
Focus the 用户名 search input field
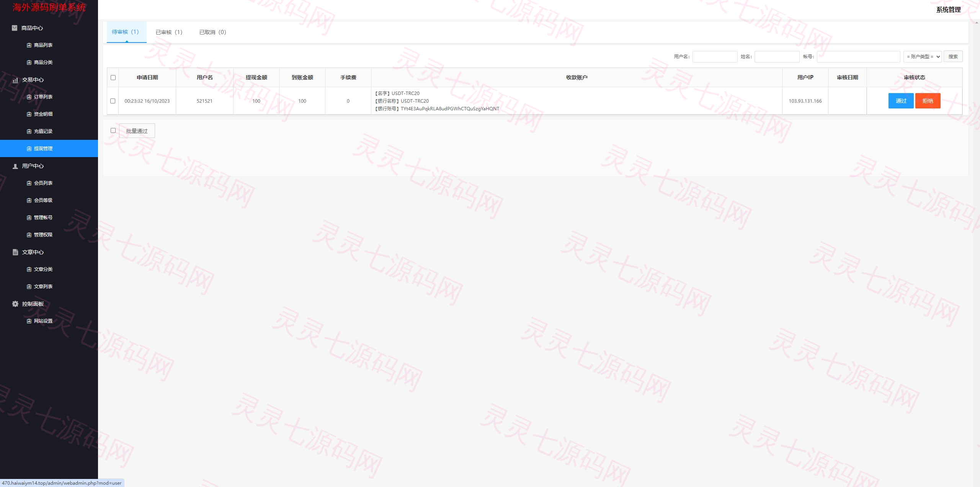coord(715,57)
